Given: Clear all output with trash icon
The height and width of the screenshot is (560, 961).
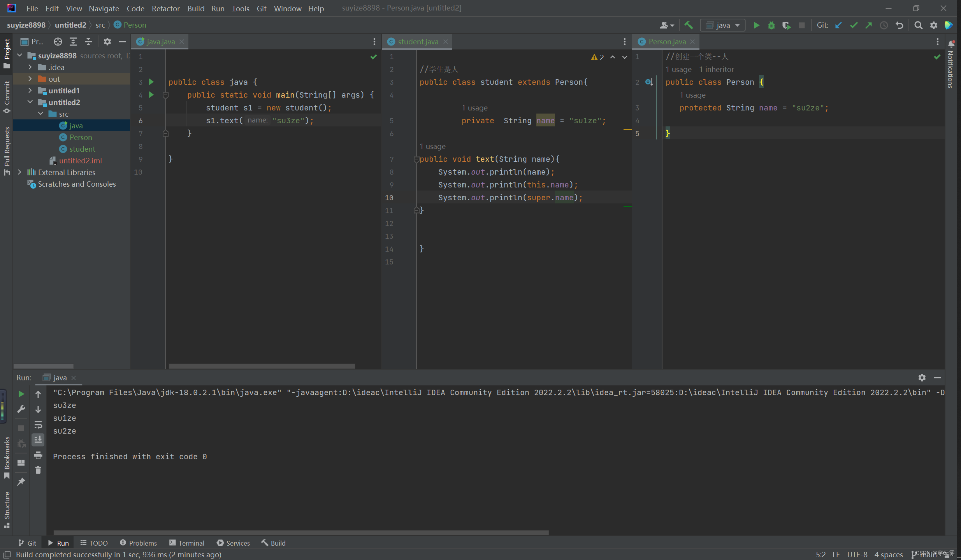Looking at the screenshot, I should click(38, 470).
